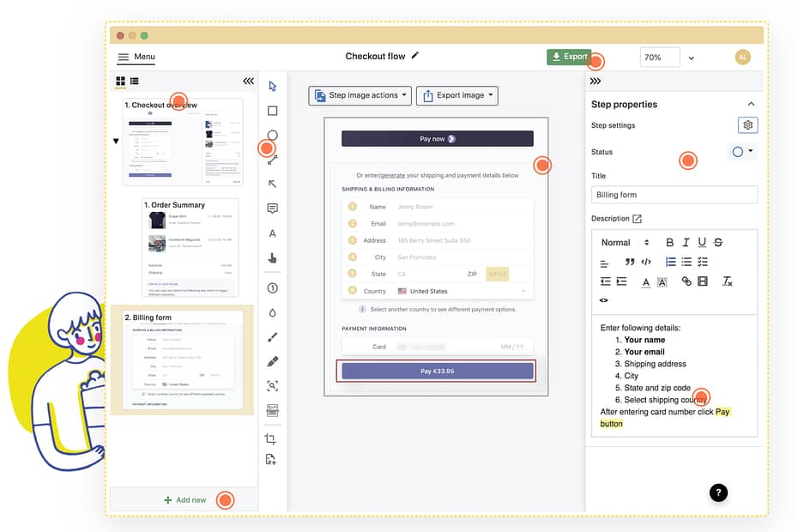The height and width of the screenshot is (532, 798).
Task: Select the hand pointer cursor tool
Action: click(272, 257)
